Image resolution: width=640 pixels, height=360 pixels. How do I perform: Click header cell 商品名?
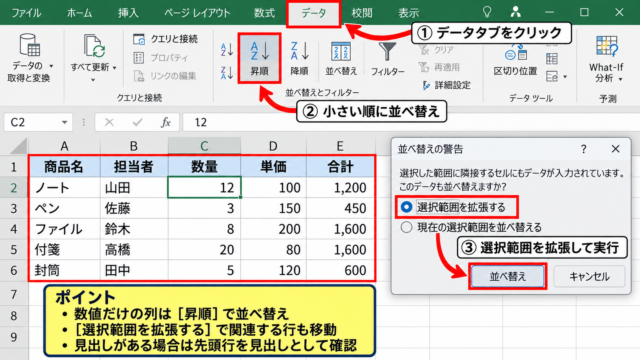coord(64,167)
